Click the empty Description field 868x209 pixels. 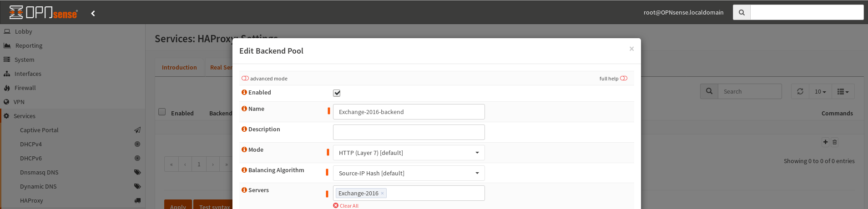[x=409, y=132]
